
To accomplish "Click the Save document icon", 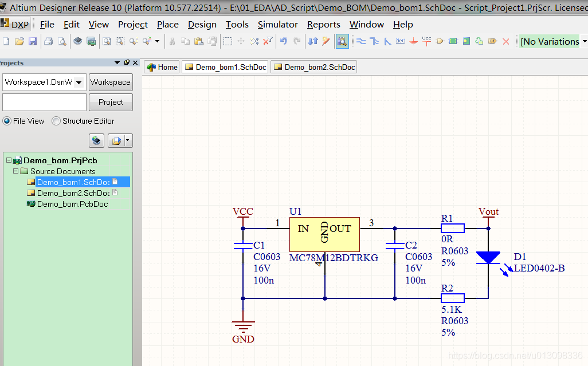I will (33, 41).
